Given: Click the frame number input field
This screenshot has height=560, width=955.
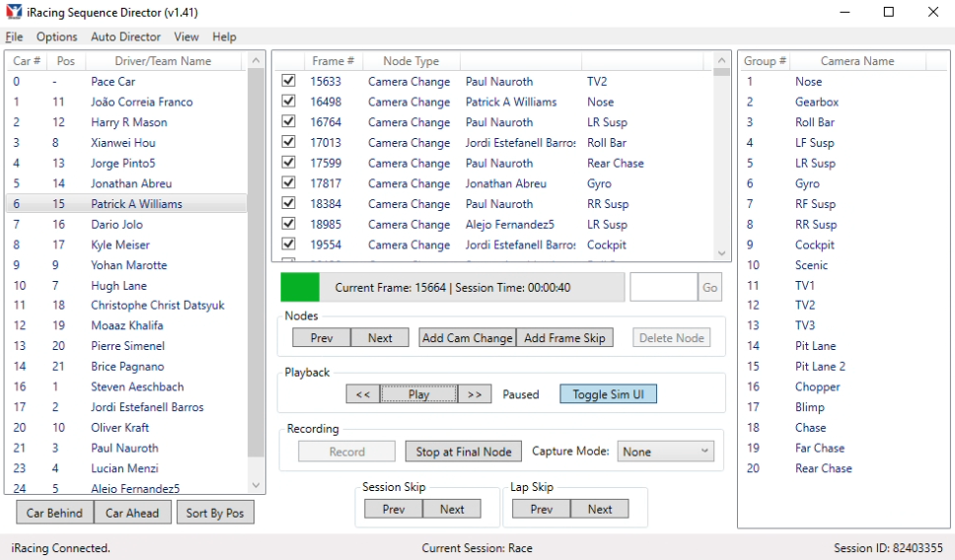Looking at the screenshot, I should [x=663, y=287].
